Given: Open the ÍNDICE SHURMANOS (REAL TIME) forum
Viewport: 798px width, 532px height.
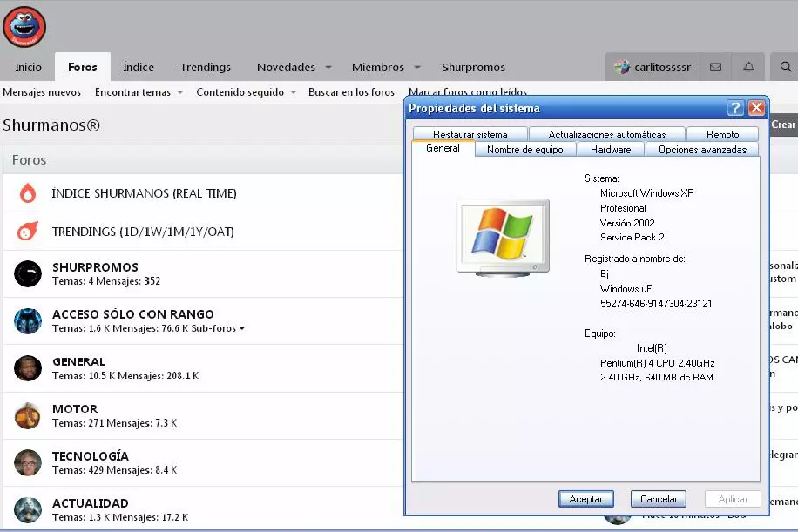Looking at the screenshot, I should pyautogui.click(x=144, y=193).
